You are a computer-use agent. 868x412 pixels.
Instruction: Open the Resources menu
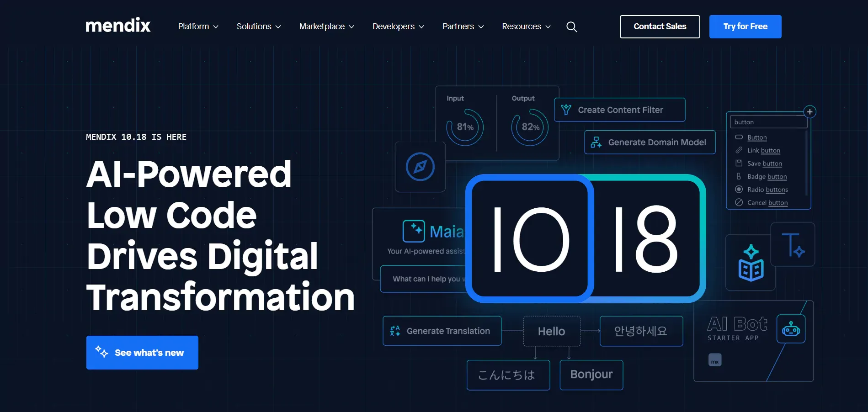[x=527, y=26]
